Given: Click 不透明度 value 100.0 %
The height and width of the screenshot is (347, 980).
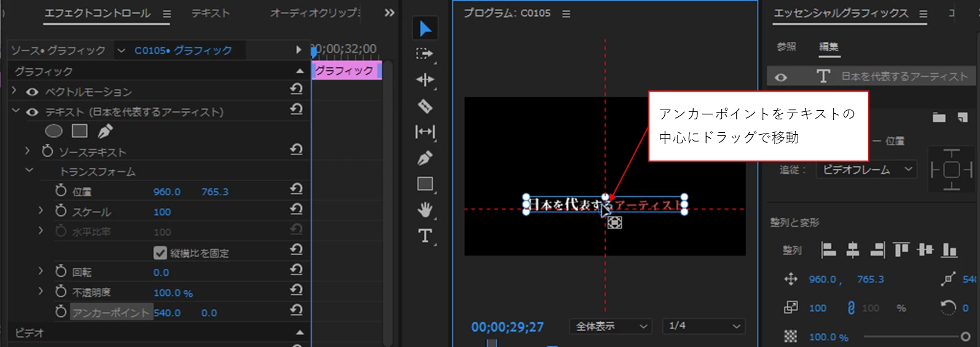Looking at the screenshot, I should pyautogui.click(x=173, y=293).
